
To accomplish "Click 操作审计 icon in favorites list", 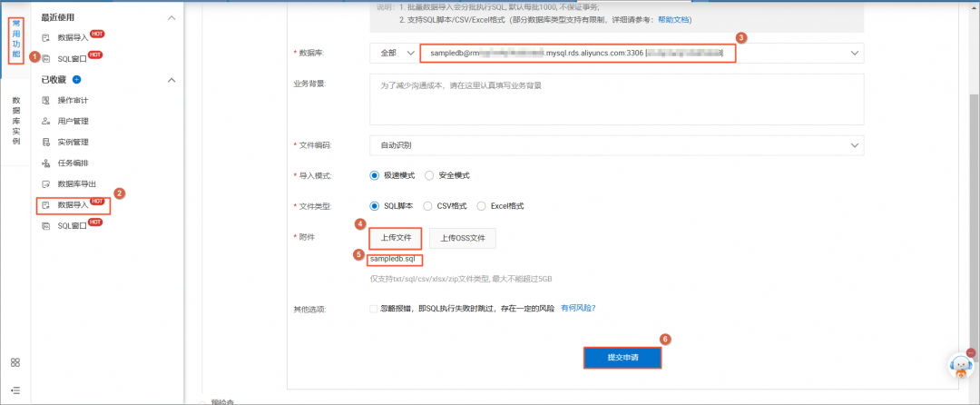I will 45,101.
